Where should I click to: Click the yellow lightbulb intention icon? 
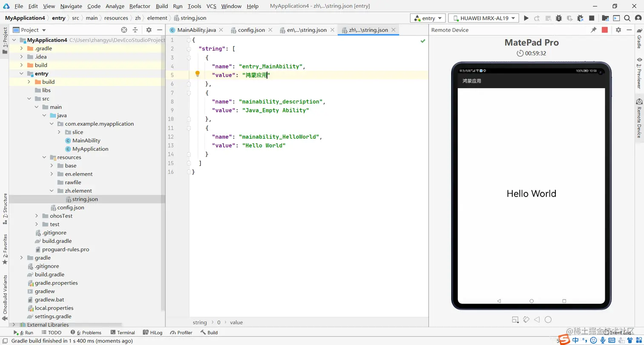tap(198, 74)
